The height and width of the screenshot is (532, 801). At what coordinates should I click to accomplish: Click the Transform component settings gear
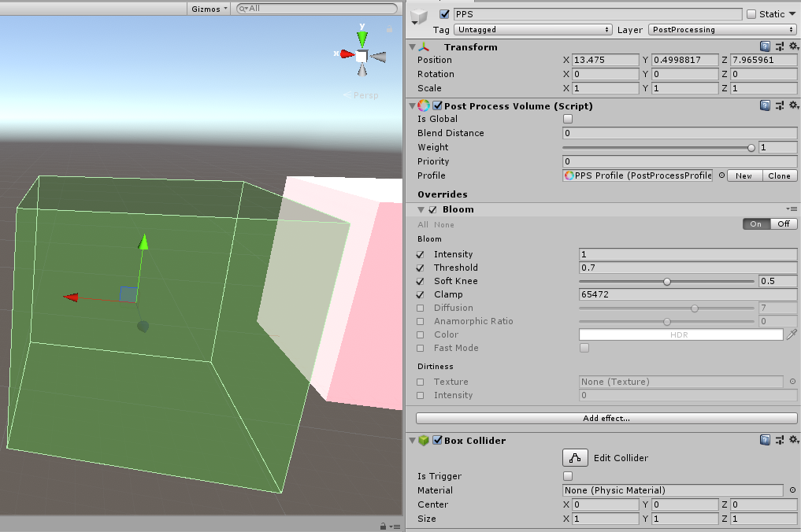coord(794,46)
